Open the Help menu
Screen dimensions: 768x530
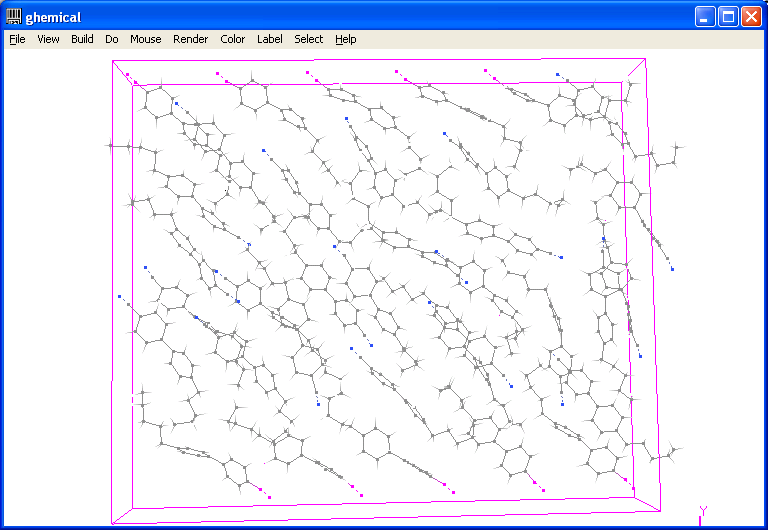pyautogui.click(x=346, y=39)
